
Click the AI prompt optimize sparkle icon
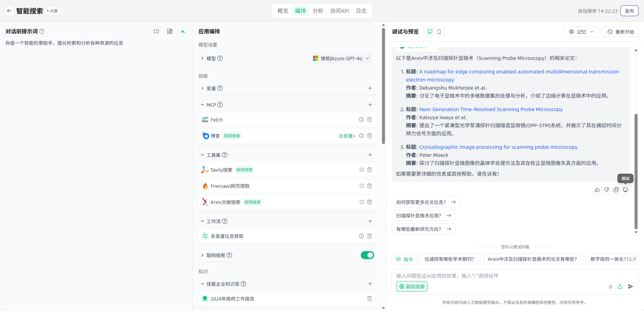[183, 31]
